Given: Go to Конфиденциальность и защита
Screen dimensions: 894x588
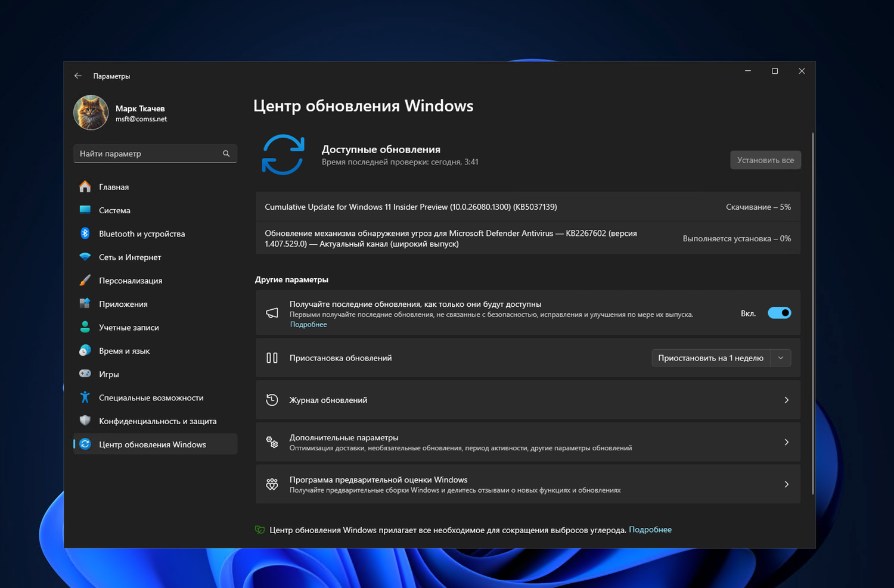Looking at the screenshot, I should tap(155, 421).
